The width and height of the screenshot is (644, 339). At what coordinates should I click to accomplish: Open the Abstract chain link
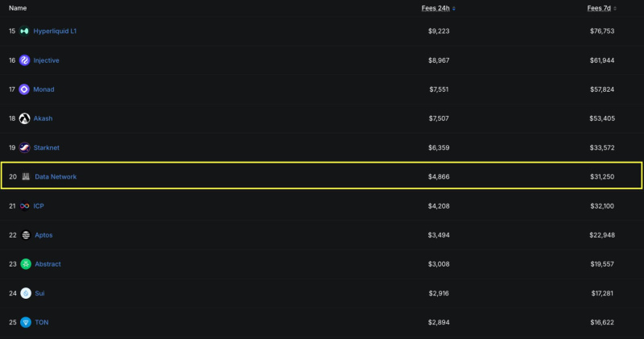[x=47, y=264]
